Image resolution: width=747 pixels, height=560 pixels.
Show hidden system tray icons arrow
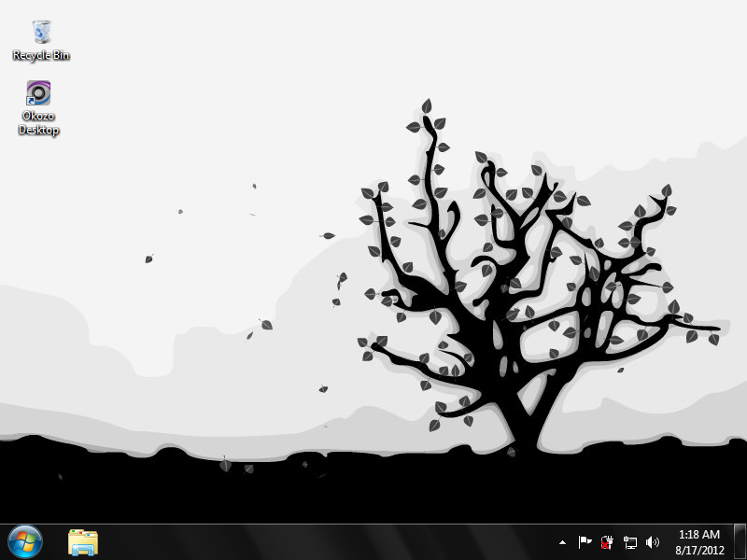[563, 542]
